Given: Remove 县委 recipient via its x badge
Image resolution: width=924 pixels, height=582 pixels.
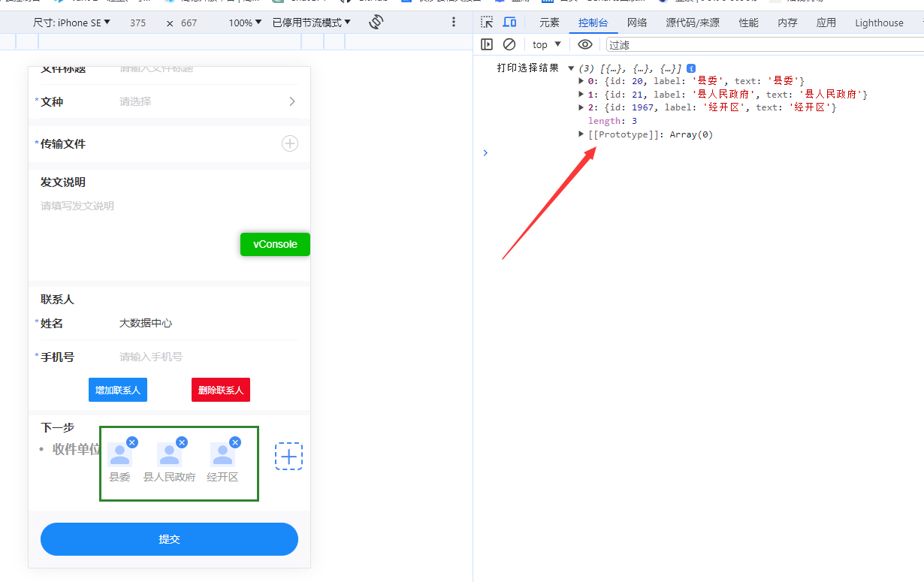Looking at the screenshot, I should [132, 442].
